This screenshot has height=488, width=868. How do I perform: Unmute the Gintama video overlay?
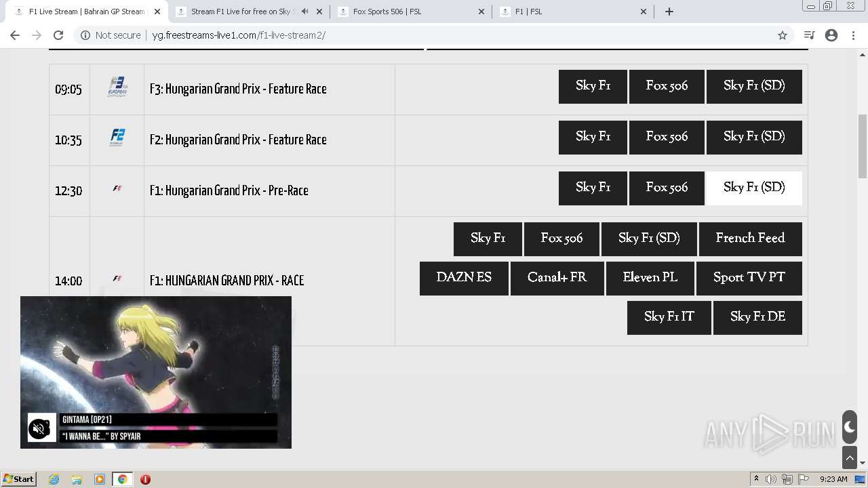pos(39,428)
